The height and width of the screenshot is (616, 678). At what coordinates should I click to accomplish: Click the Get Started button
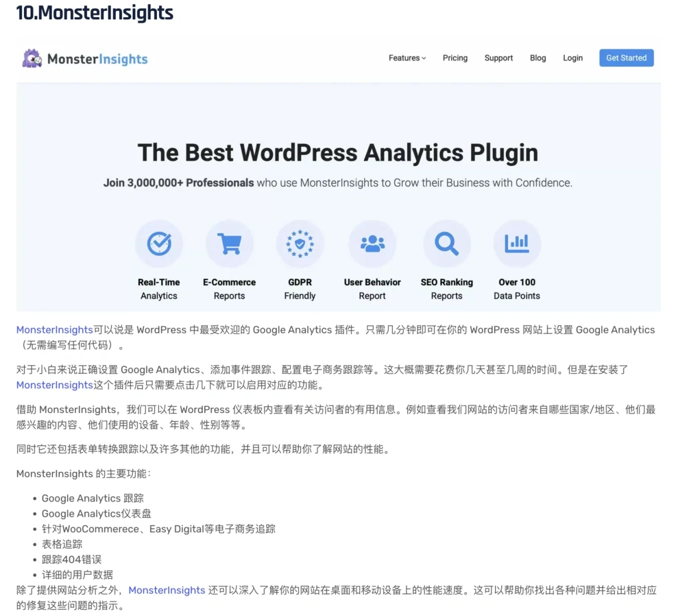coord(626,58)
